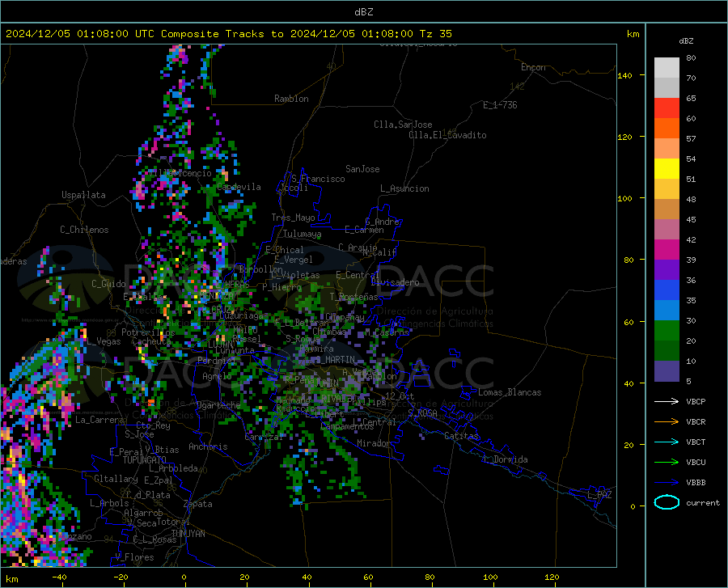Click the '120' tick on the horizontal km axis
The width and height of the screenshot is (728, 588).
(x=552, y=577)
